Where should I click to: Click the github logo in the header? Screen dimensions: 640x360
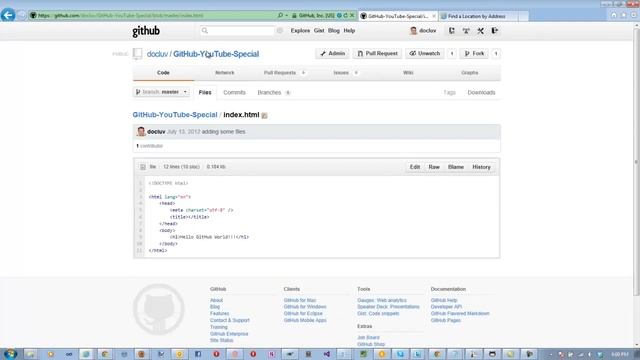coord(146,31)
